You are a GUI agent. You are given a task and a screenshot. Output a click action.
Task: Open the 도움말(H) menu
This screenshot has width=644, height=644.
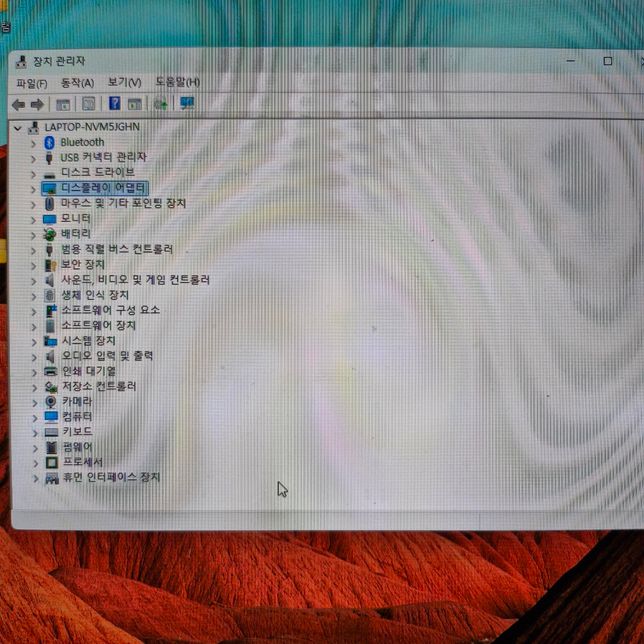point(177,82)
